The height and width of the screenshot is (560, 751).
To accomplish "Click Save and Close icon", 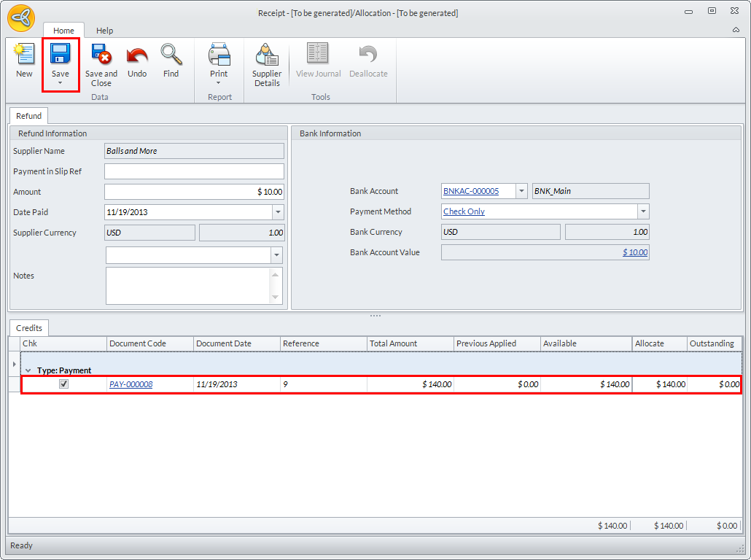I will pos(101,55).
